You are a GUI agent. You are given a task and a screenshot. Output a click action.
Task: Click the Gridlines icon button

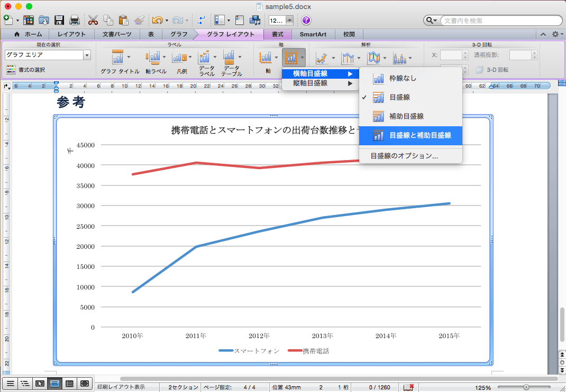coord(291,58)
